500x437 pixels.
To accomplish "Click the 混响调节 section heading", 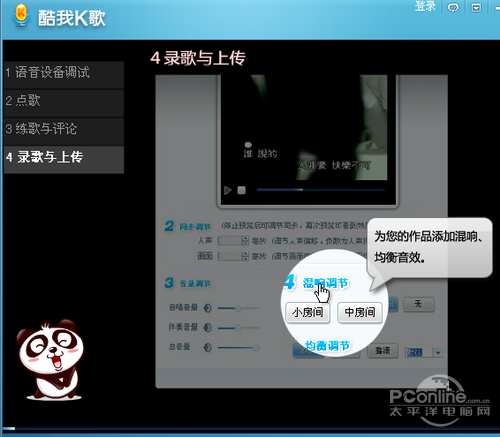I will [x=325, y=283].
